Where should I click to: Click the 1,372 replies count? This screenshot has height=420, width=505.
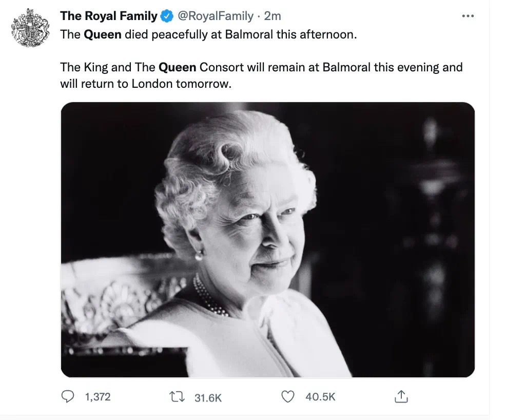coord(98,397)
